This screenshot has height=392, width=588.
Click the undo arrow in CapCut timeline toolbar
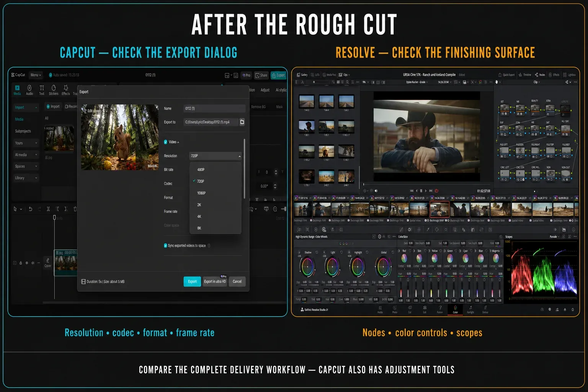30,209
